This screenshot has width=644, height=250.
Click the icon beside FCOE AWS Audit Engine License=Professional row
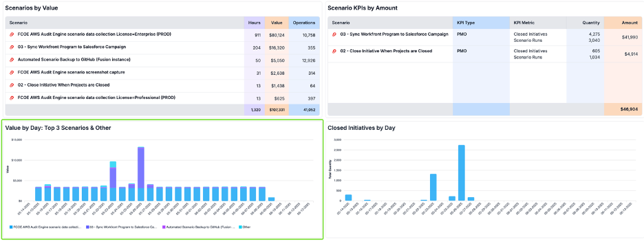point(12,98)
